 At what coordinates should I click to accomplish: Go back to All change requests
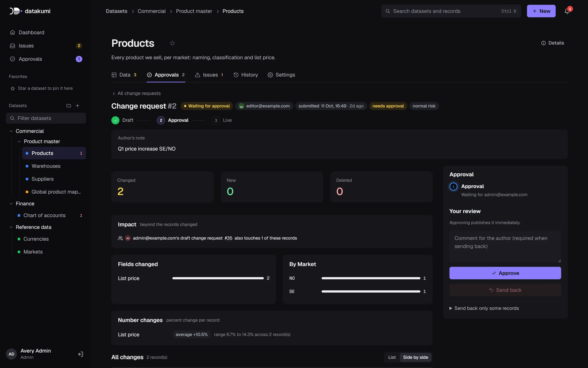[136, 93]
